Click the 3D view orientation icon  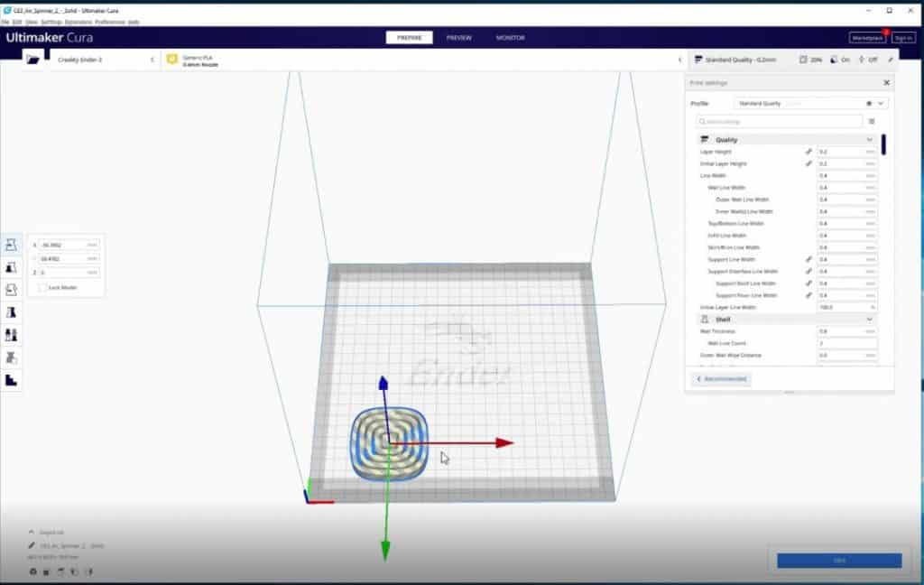[33, 571]
